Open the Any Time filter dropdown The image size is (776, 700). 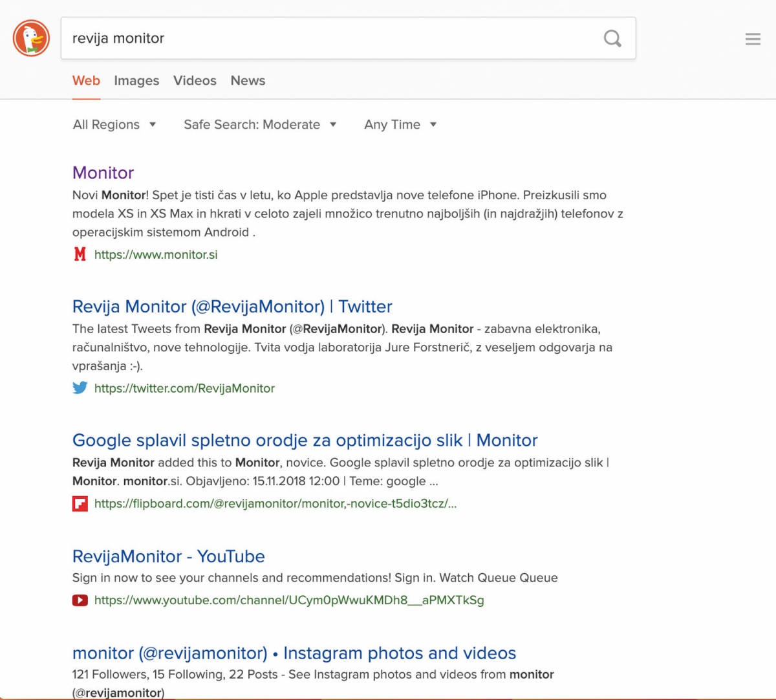[400, 124]
